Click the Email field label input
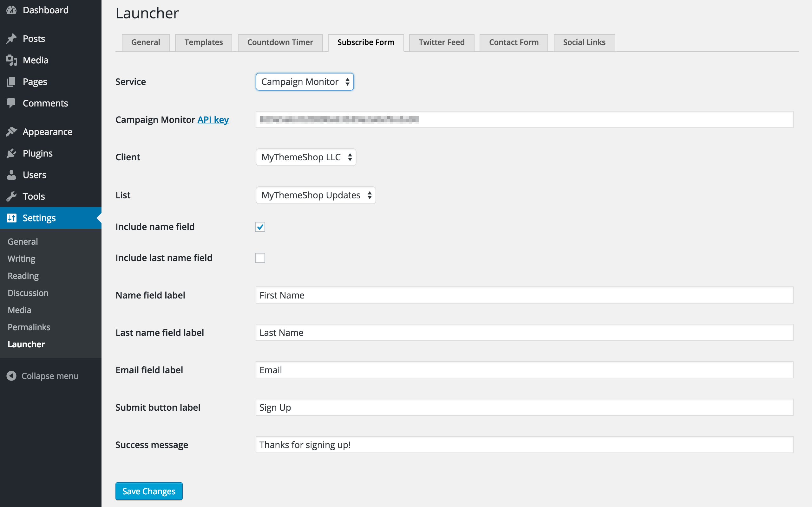Viewport: 812px width, 507px height. pyautogui.click(x=524, y=370)
